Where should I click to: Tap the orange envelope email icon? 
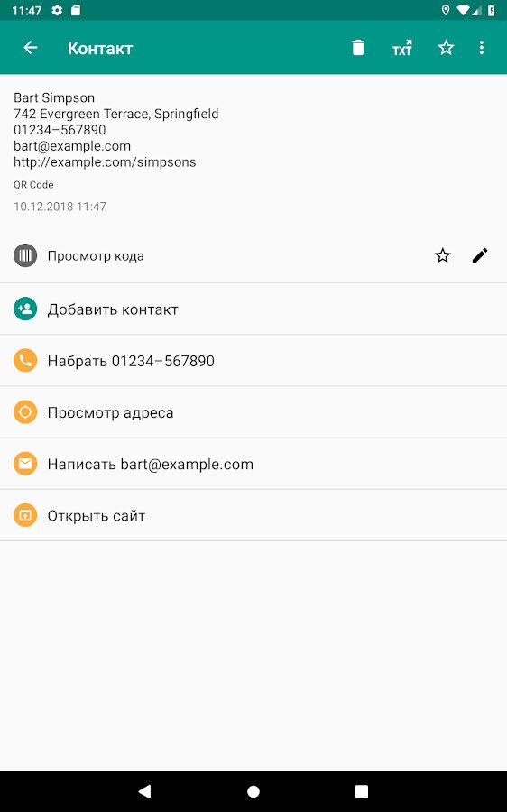click(25, 464)
